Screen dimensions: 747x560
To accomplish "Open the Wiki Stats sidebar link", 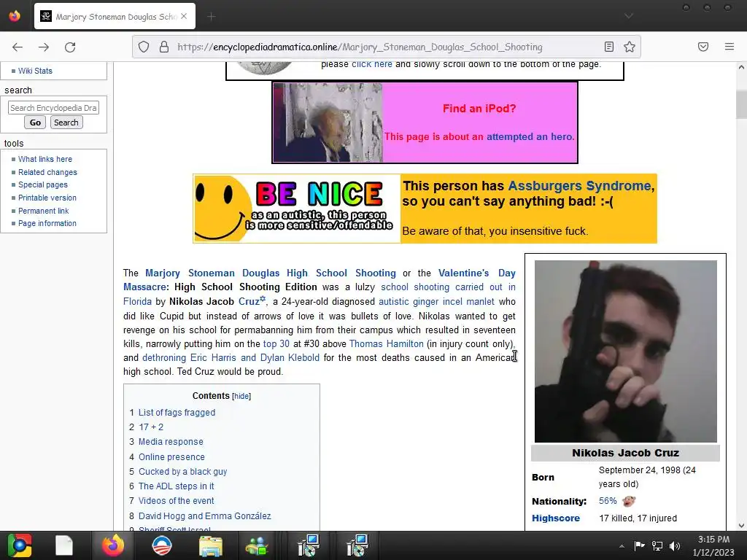I will click(x=35, y=71).
